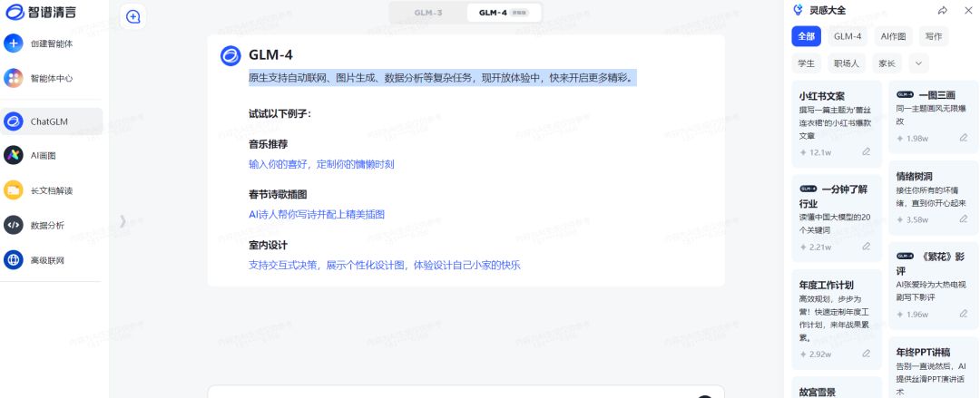
Task: Collapse the sidebar with the arrow handle
Action: (123, 220)
